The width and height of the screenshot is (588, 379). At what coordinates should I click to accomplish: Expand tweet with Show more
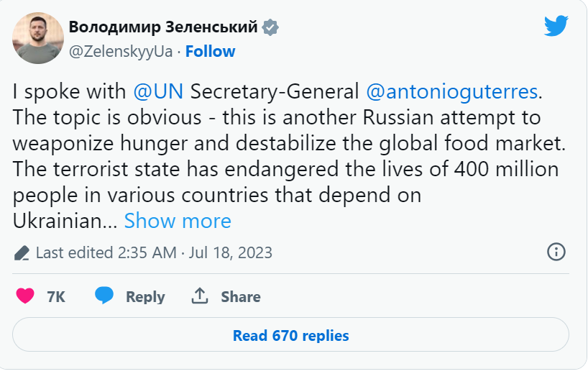(x=178, y=220)
